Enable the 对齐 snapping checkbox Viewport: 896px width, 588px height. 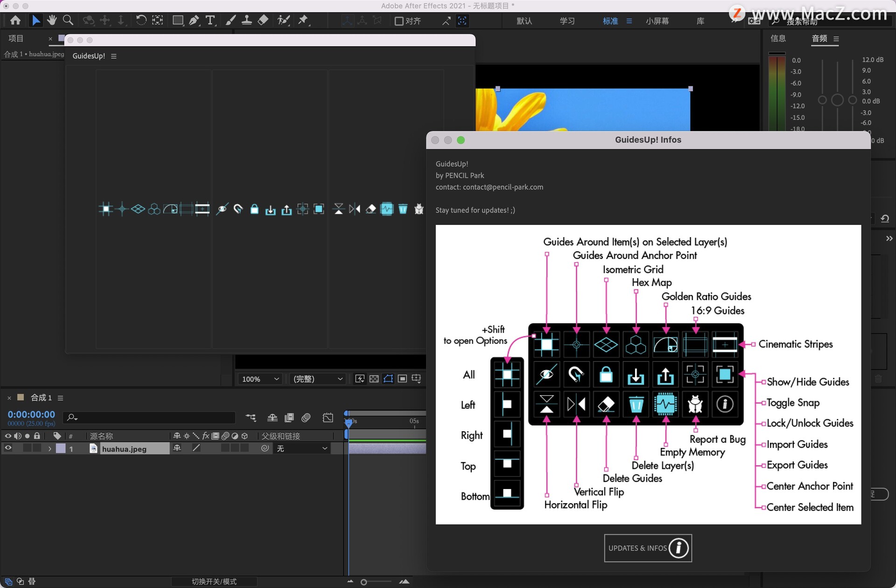(399, 21)
